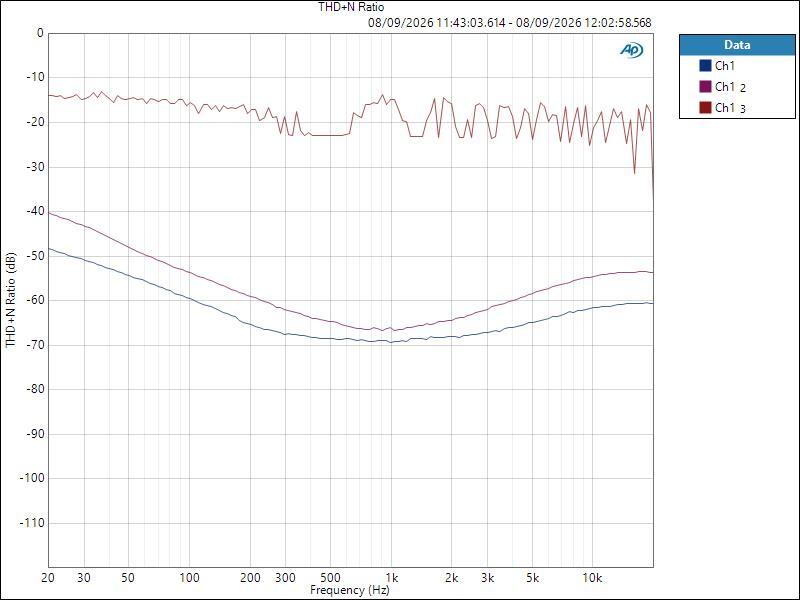The image size is (800, 600).
Task: Click the -60 dB axis tick label
Action: pyautogui.click(x=35, y=301)
